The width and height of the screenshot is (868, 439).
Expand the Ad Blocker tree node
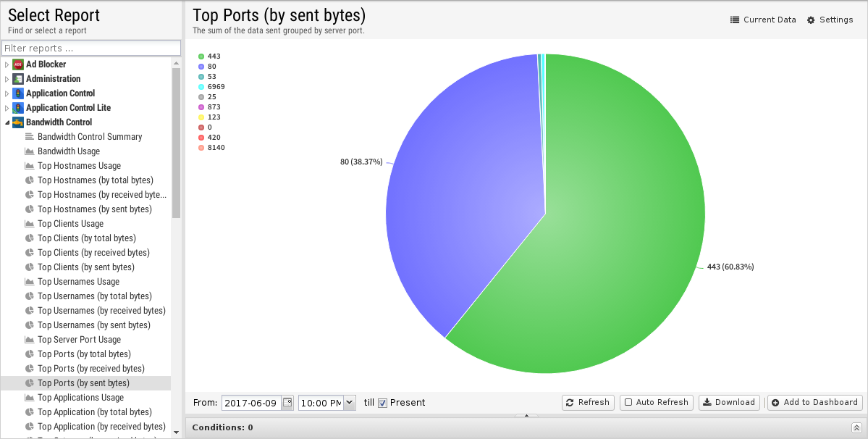[7, 64]
